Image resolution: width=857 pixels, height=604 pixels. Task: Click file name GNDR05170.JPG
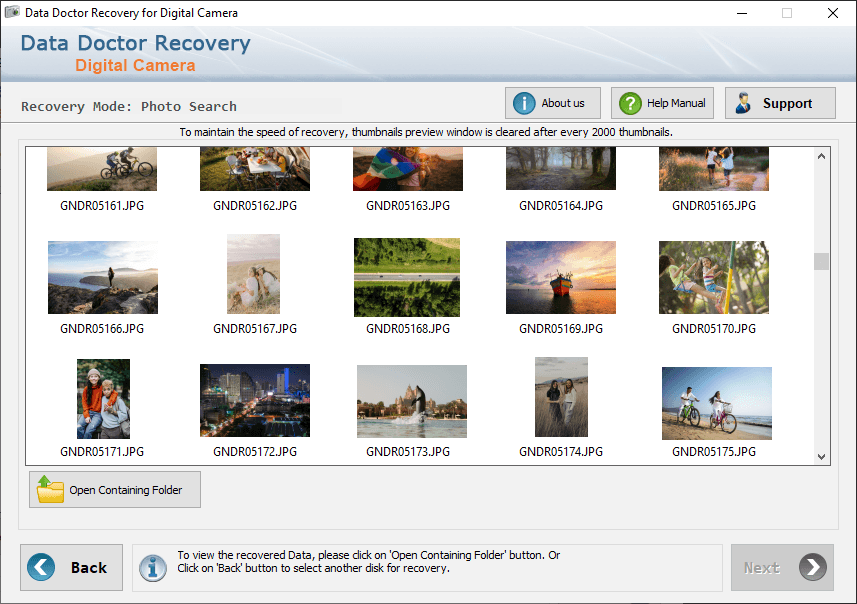(x=714, y=329)
